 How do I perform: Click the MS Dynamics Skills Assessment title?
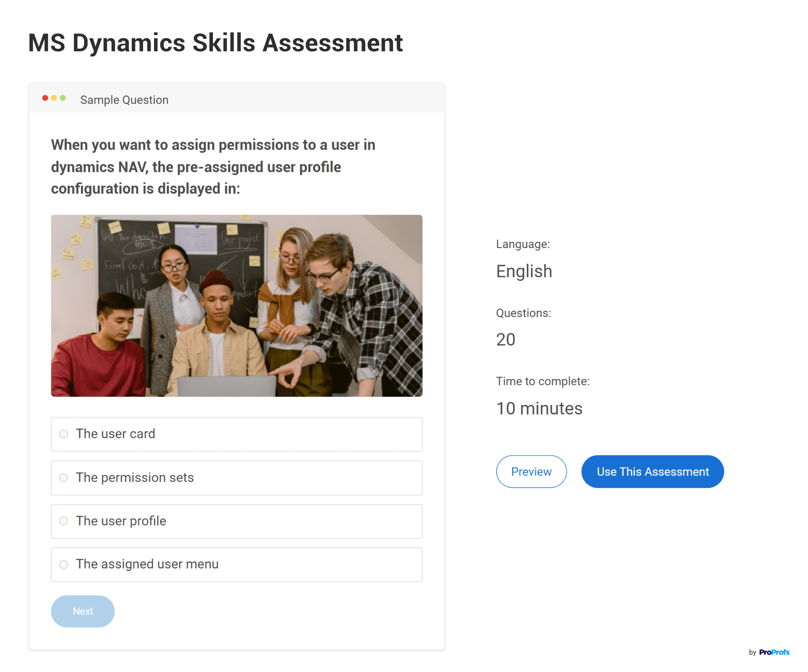pyautogui.click(x=215, y=43)
